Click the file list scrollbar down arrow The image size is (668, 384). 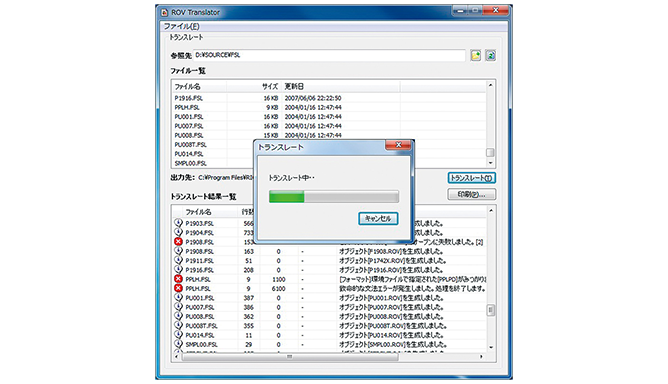coord(490,163)
